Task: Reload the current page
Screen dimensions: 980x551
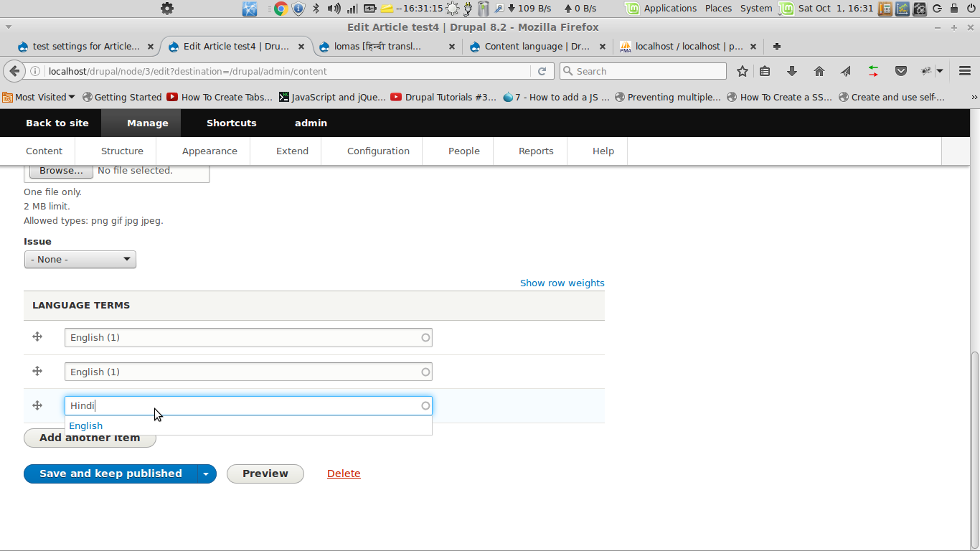Action: pos(543,71)
